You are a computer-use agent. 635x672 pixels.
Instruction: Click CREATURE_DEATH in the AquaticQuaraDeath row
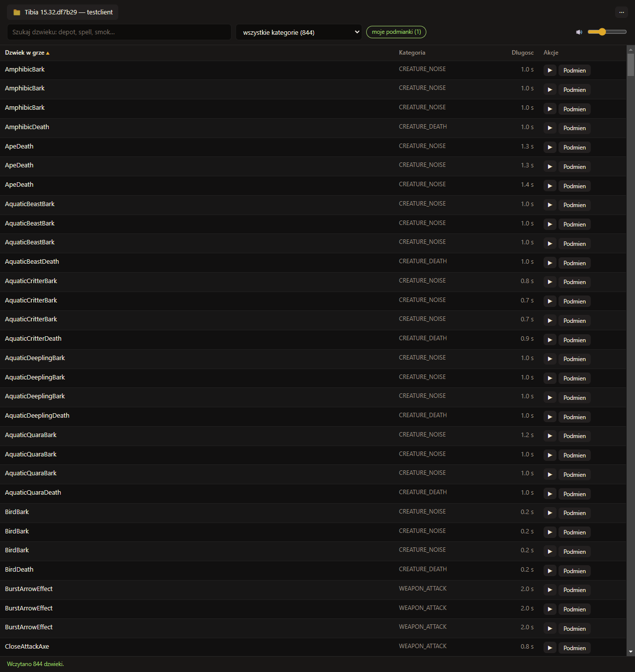point(423,492)
